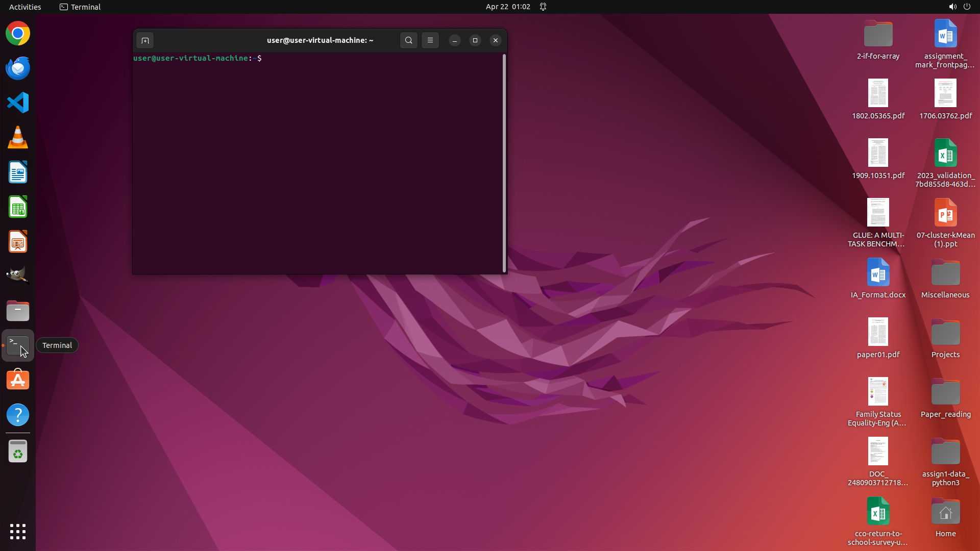
Task: Open the date and time calendar
Action: point(507,7)
